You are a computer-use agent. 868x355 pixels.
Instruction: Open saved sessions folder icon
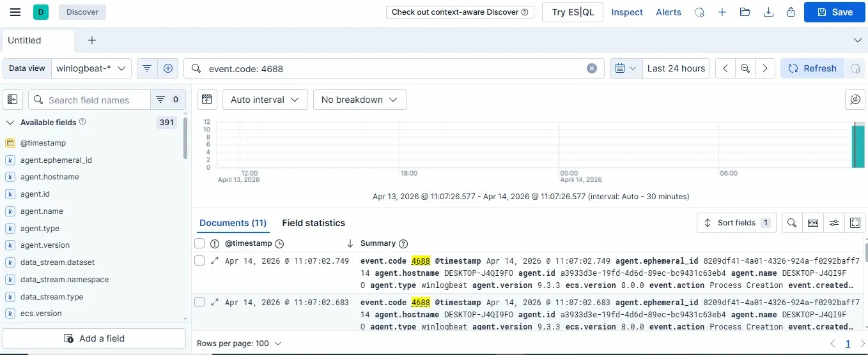pos(745,12)
